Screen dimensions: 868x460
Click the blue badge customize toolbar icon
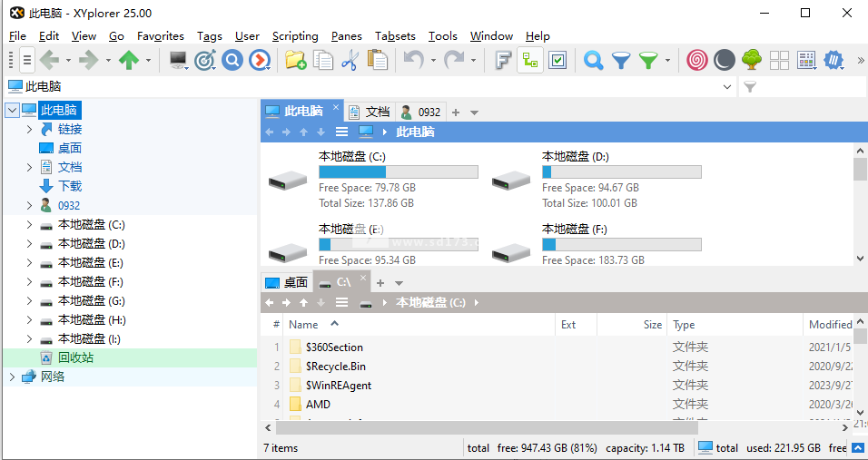[833, 60]
